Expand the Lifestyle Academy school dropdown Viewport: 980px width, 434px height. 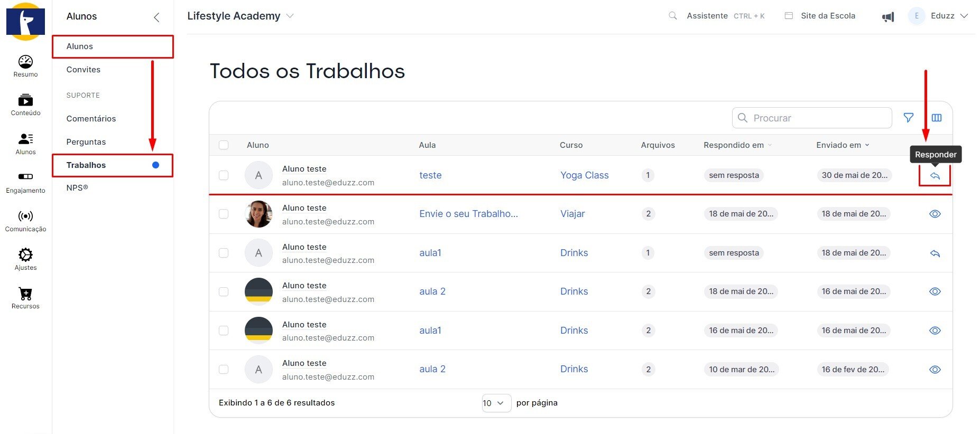pyautogui.click(x=290, y=16)
